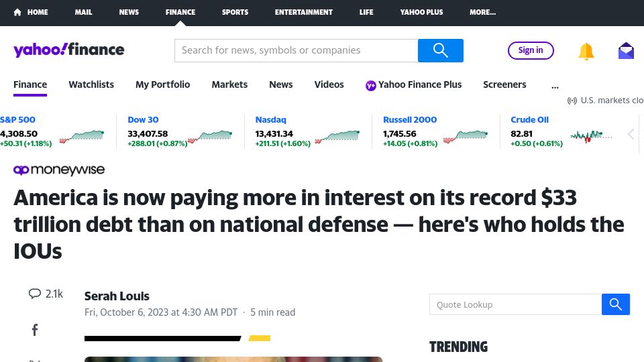644x362 pixels.
Task: Open ENTERTAINMENT in the top bar
Action: pyautogui.click(x=303, y=12)
